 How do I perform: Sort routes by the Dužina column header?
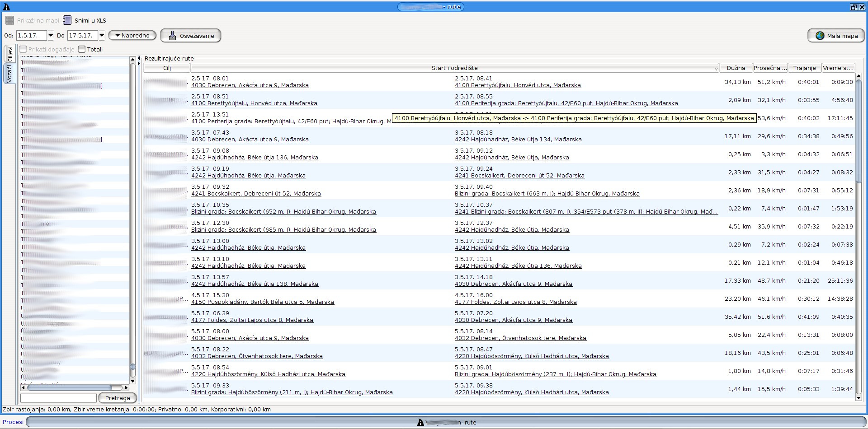736,68
